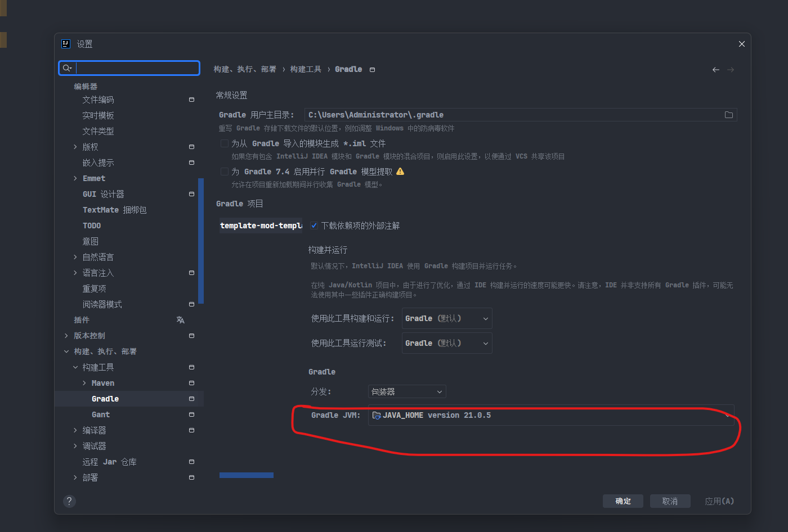Open the 使用此工具构建和运行 dropdown
The image size is (788, 532).
[x=447, y=318]
